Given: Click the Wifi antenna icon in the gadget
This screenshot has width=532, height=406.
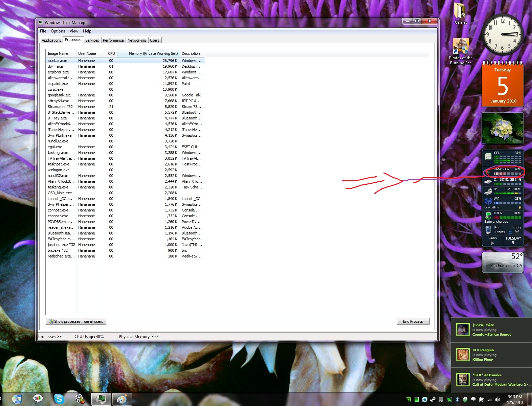Looking at the screenshot, I should pos(488,201).
